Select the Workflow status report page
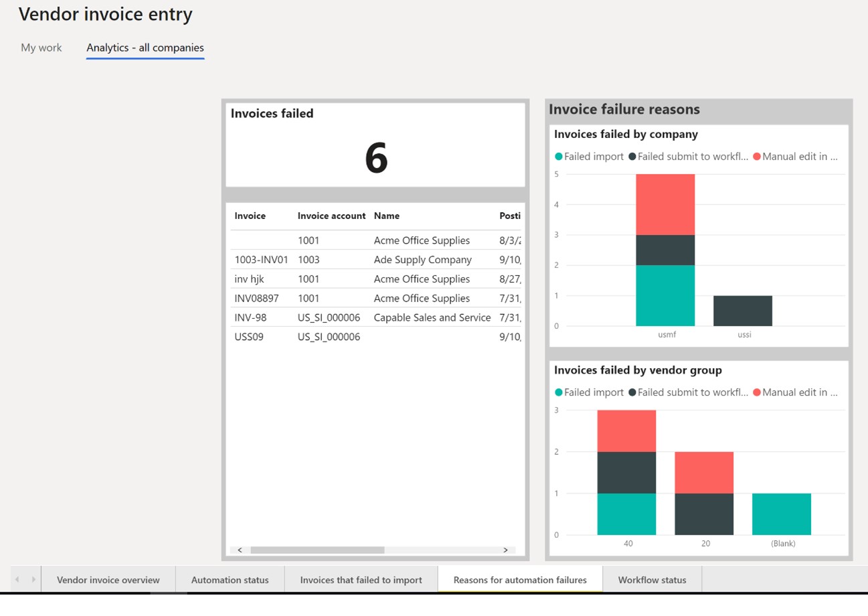This screenshot has height=616, width=868. (652, 579)
